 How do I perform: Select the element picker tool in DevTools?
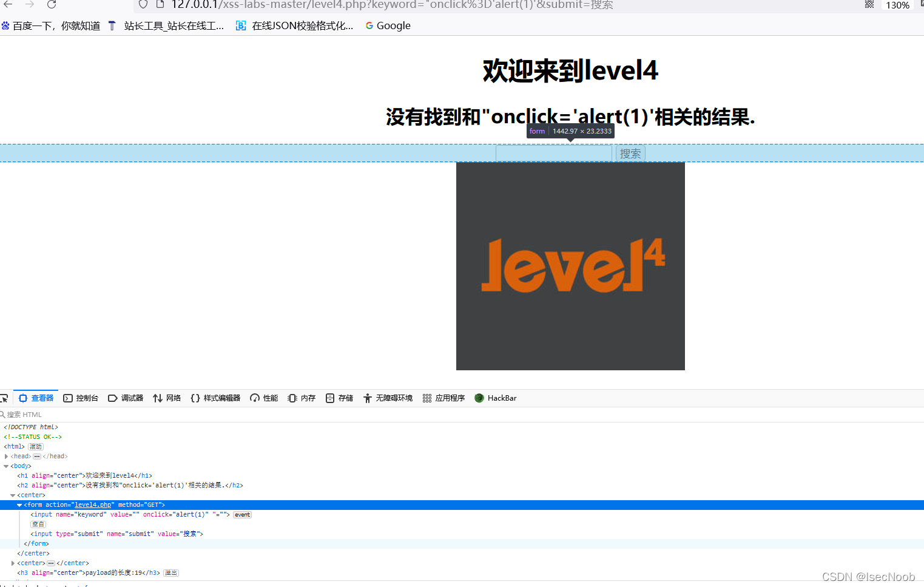(5, 398)
